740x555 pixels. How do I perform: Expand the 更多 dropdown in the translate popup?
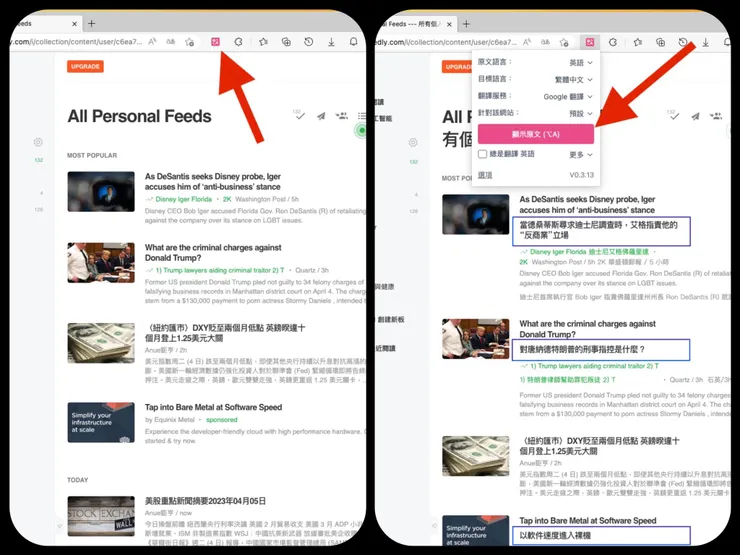point(580,154)
